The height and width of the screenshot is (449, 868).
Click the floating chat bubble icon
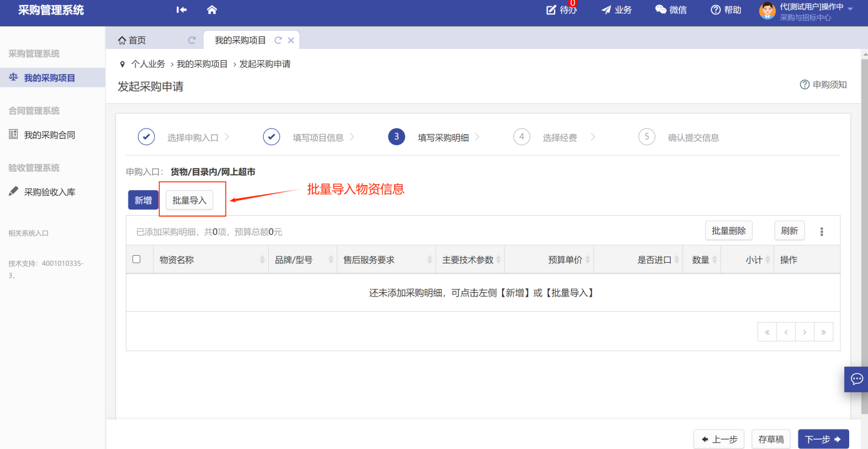pos(856,379)
